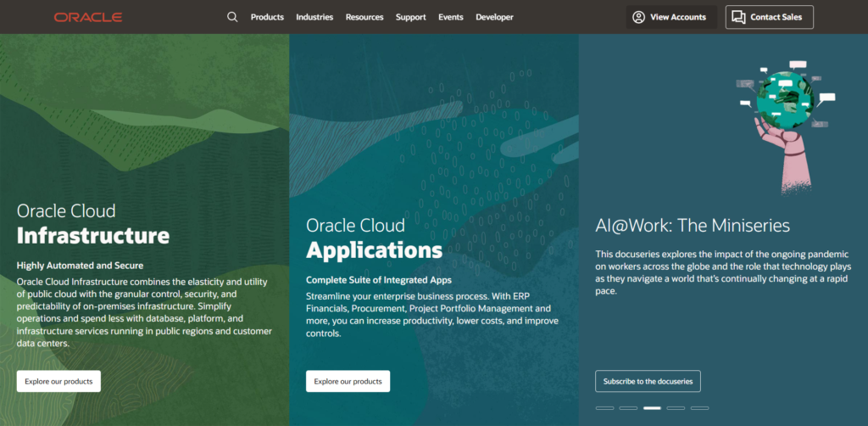868x426 pixels.
Task: Click the Oracle logo
Action: (x=88, y=17)
